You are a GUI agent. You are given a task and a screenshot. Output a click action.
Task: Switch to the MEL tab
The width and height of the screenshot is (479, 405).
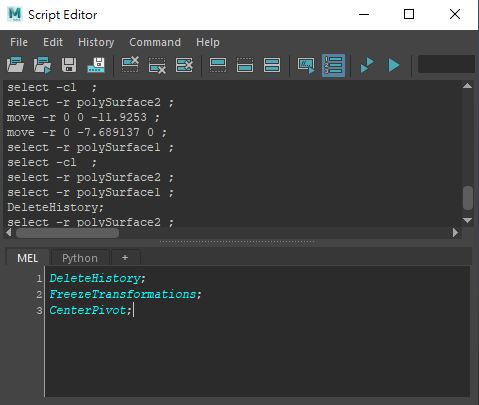pyautogui.click(x=27, y=258)
